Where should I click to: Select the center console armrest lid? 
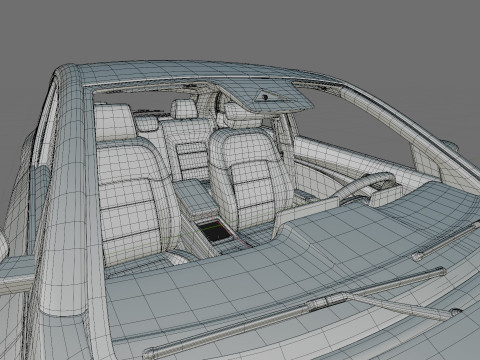tap(196, 197)
